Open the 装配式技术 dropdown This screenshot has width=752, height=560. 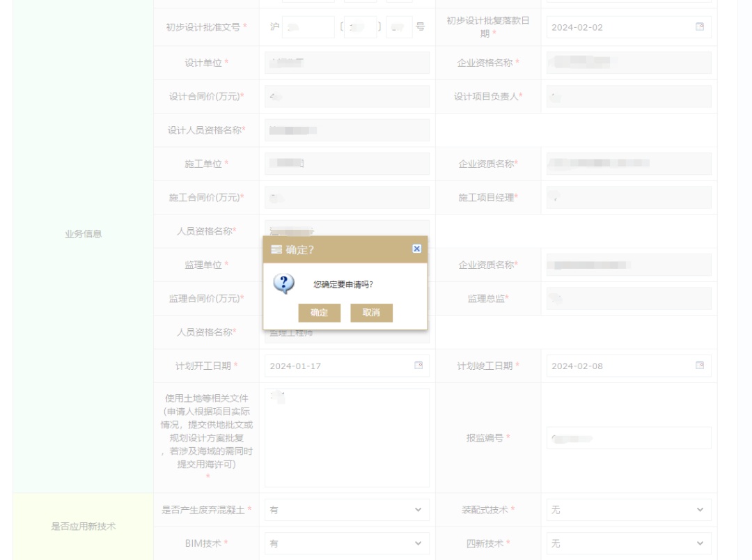[x=628, y=510]
